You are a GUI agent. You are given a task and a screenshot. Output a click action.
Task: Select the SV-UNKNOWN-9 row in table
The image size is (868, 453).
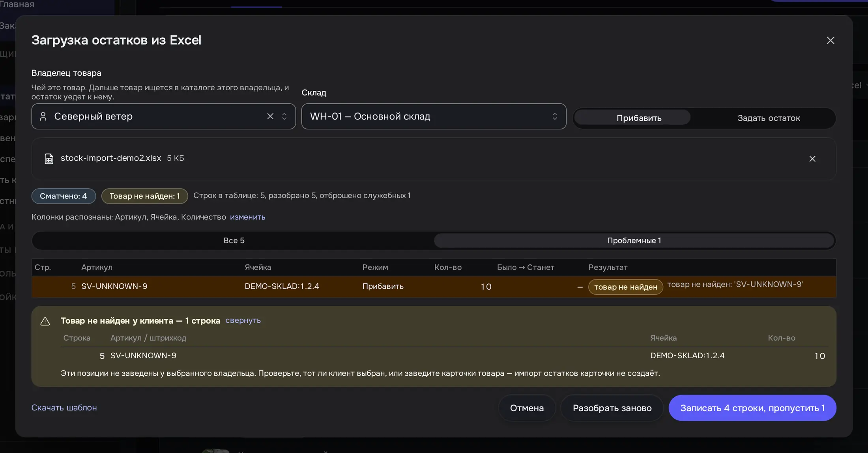click(434, 286)
